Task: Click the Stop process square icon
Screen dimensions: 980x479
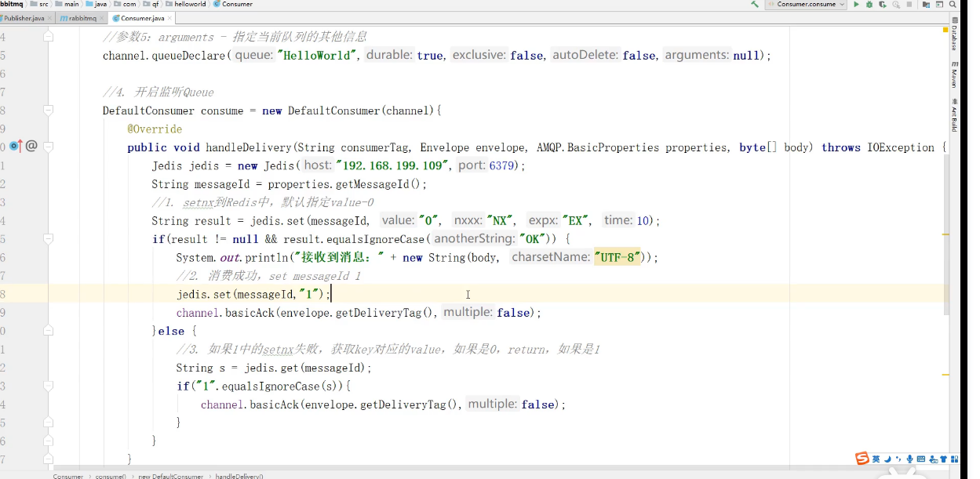Action: pyautogui.click(x=911, y=5)
